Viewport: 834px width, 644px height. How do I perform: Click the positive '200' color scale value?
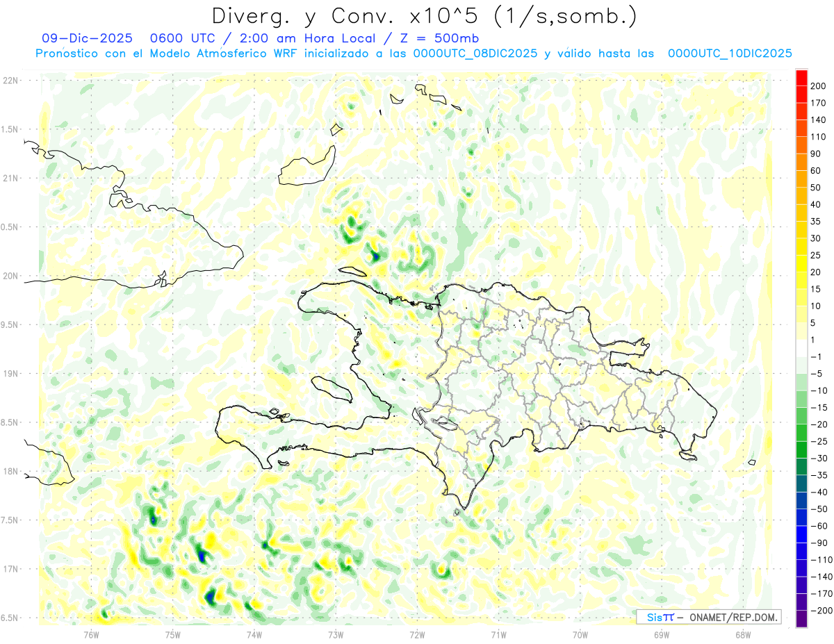pos(819,85)
